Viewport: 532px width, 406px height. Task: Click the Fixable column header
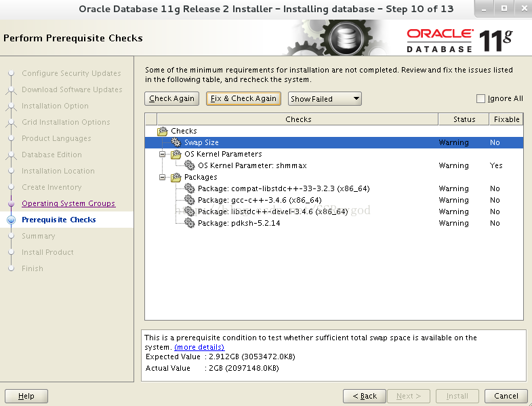(x=506, y=119)
